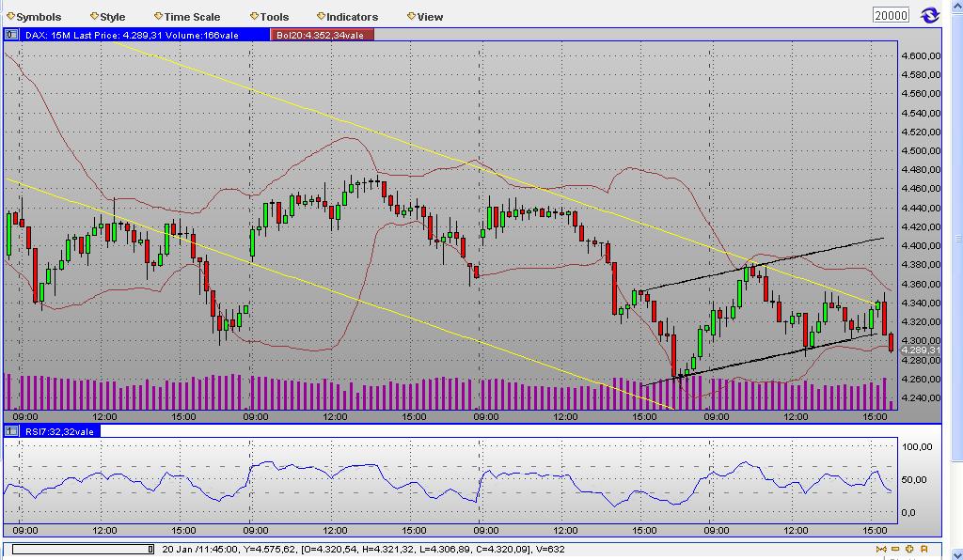Open the Tools menu
Image resolution: width=963 pixels, height=560 pixels.
coord(272,16)
